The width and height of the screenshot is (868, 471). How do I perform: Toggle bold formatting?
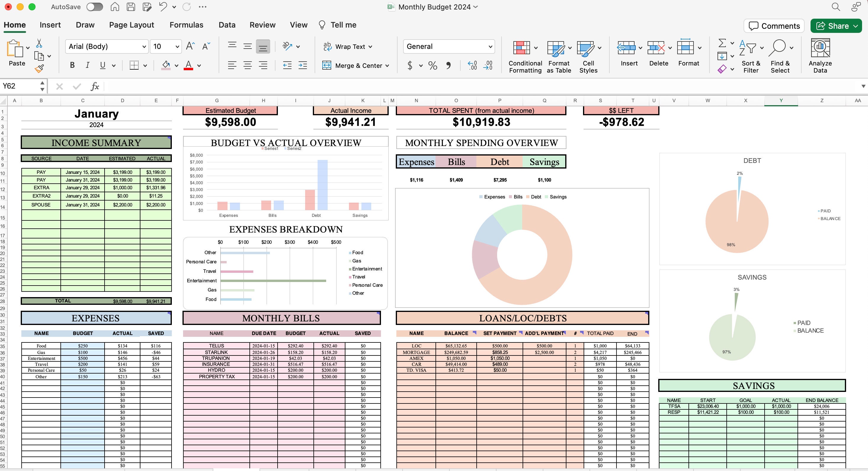(x=72, y=65)
